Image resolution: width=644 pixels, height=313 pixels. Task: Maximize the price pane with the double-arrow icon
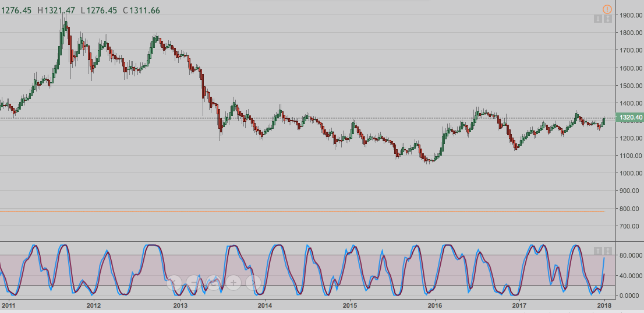point(608,19)
